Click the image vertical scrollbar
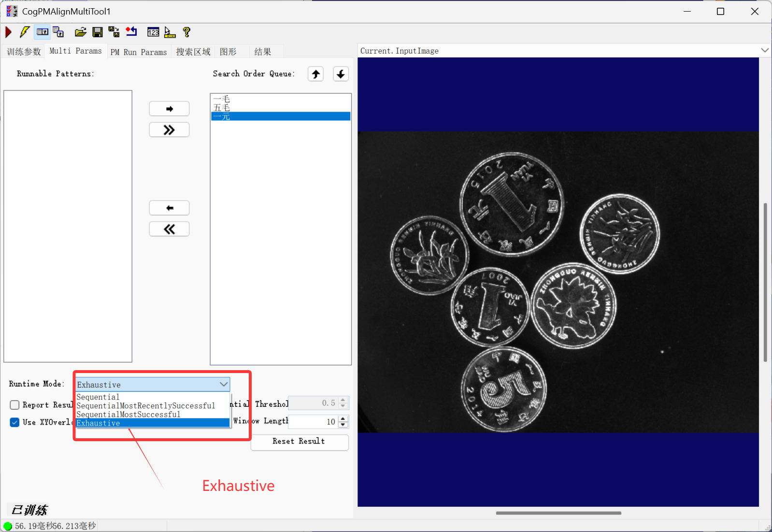The height and width of the screenshot is (532, 772). 765,282
